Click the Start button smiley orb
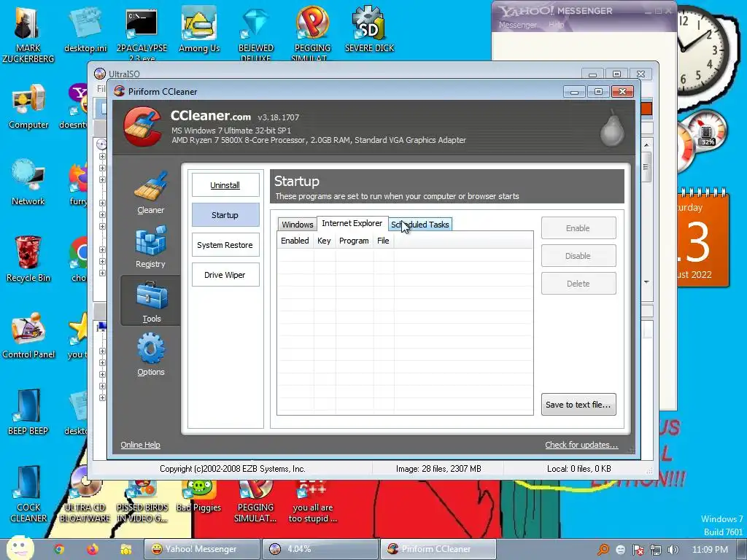The height and width of the screenshot is (560, 747). pyautogui.click(x=20, y=548)
